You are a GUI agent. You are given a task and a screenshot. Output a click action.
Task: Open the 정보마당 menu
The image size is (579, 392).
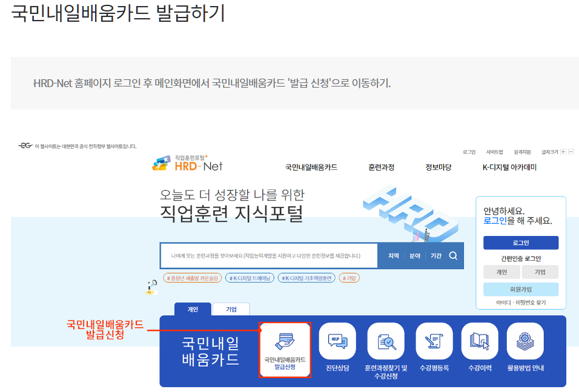coord(438,168)
